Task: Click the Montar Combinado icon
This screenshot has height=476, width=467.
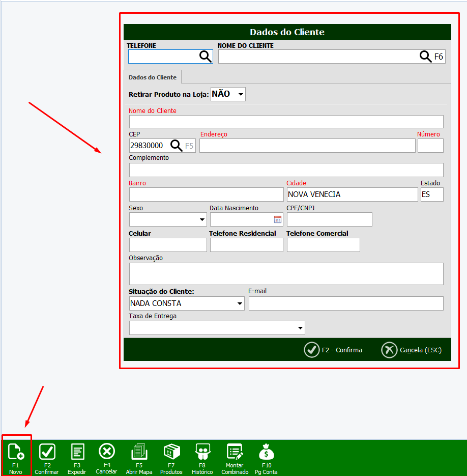Action: pyautogui.click(x=235, y=452)
